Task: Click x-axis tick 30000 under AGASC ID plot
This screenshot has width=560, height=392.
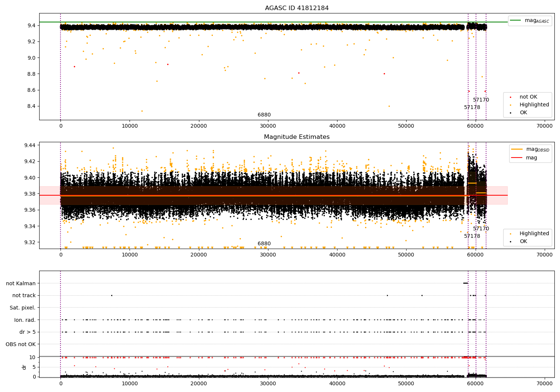Action: pos(268,126)
